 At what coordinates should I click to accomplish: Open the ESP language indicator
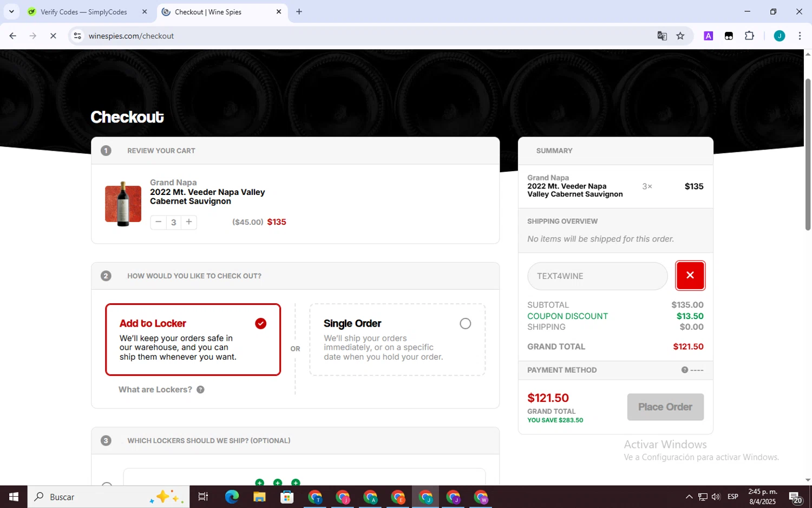[x=733, y=497]
